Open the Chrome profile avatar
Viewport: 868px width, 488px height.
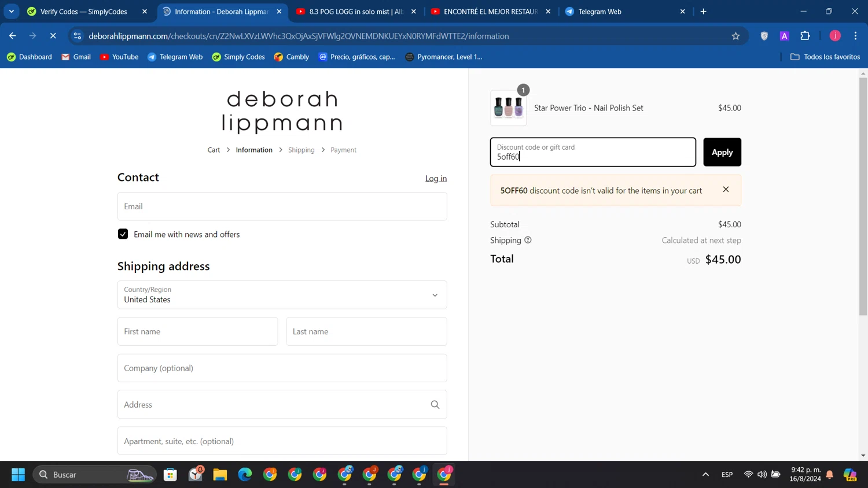tap(835, 36)
